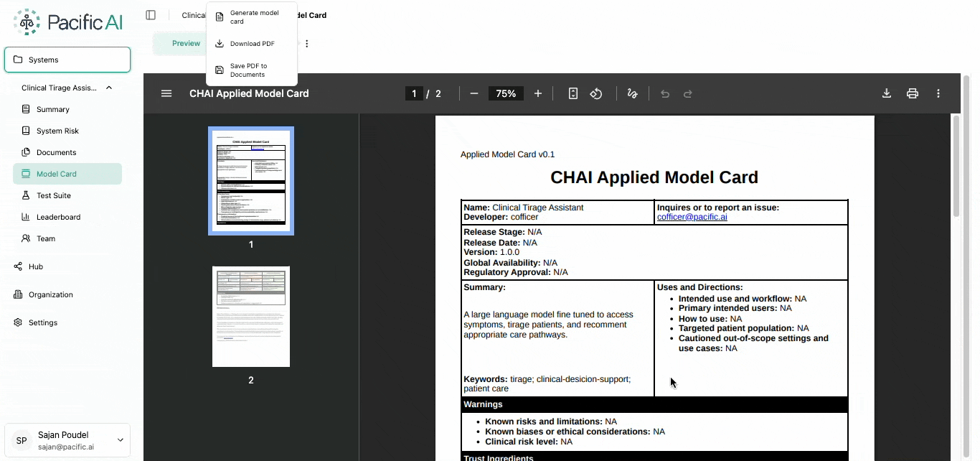Collapse the Clinical Tirage Assistant tree
Viewport: 980px width, 461px height.
click(x=109, y=88)
